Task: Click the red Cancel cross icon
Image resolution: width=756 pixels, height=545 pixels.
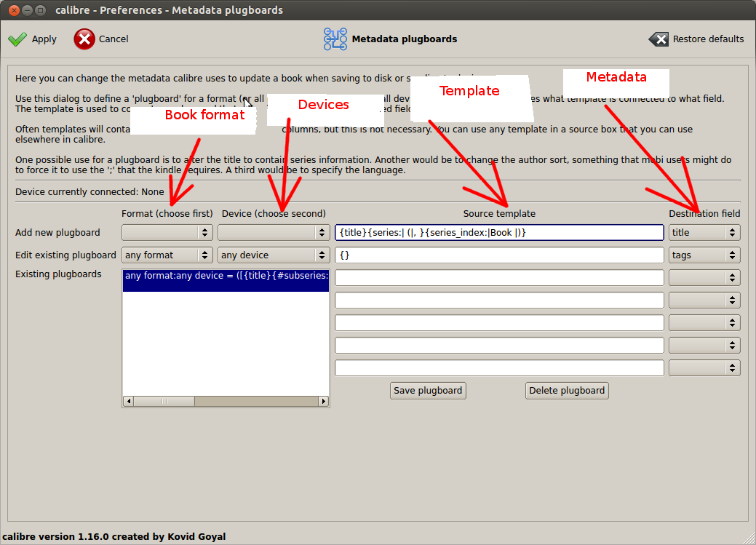Action: coord(84,39)
